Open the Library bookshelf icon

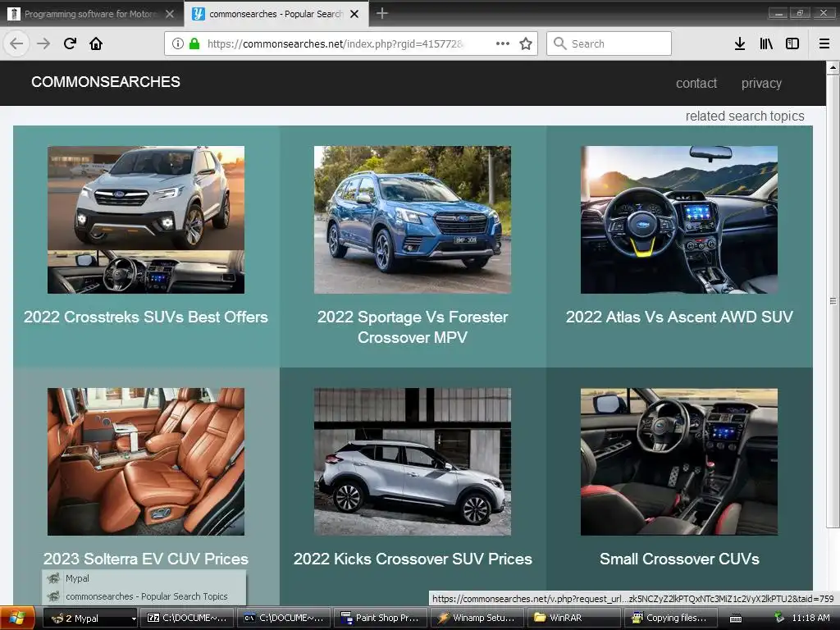point(766,43)
